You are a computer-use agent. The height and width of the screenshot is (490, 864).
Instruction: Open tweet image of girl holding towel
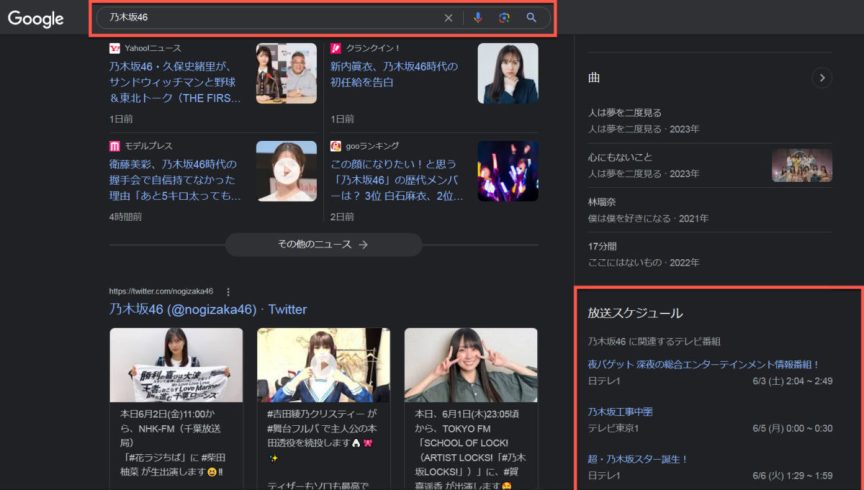point(176,365)
